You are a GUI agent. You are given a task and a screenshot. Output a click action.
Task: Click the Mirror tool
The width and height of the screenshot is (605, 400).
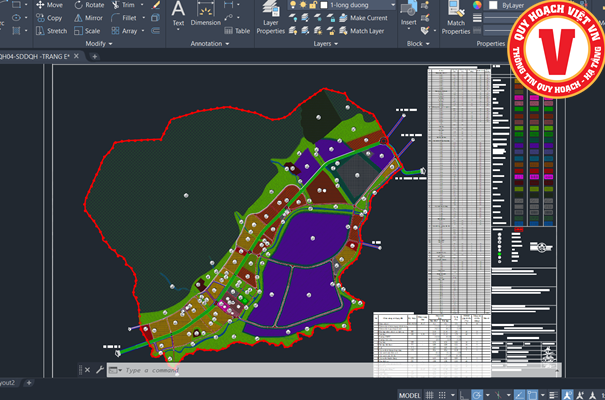click(x=88, y=18)
